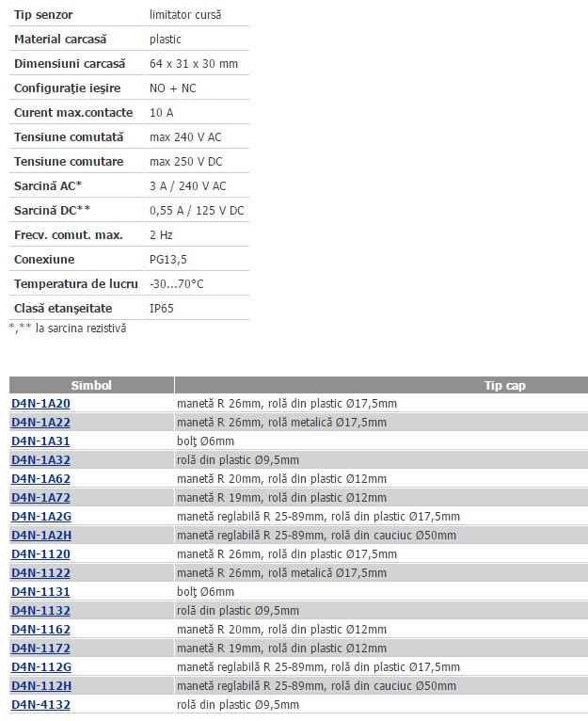
Task: Go to the D4N-1131 product page
Action: [x=40, y=592]
